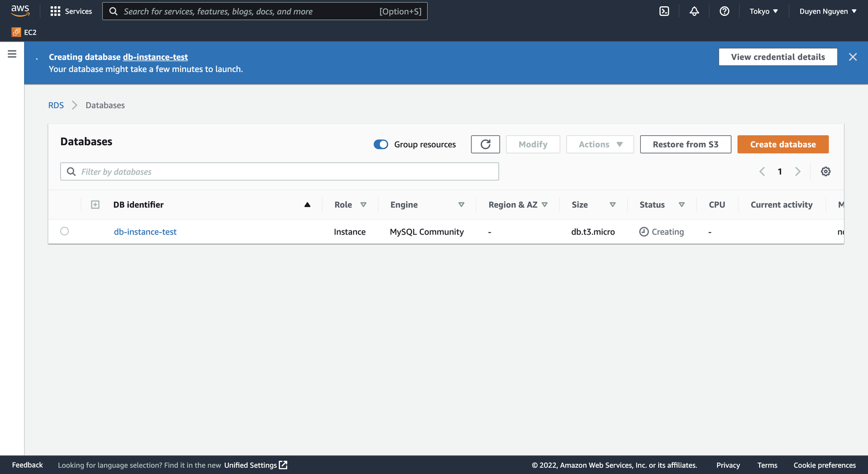Screen dimensions: 868x474
Task: Go to previous page of databases
Action: (762, 172)
